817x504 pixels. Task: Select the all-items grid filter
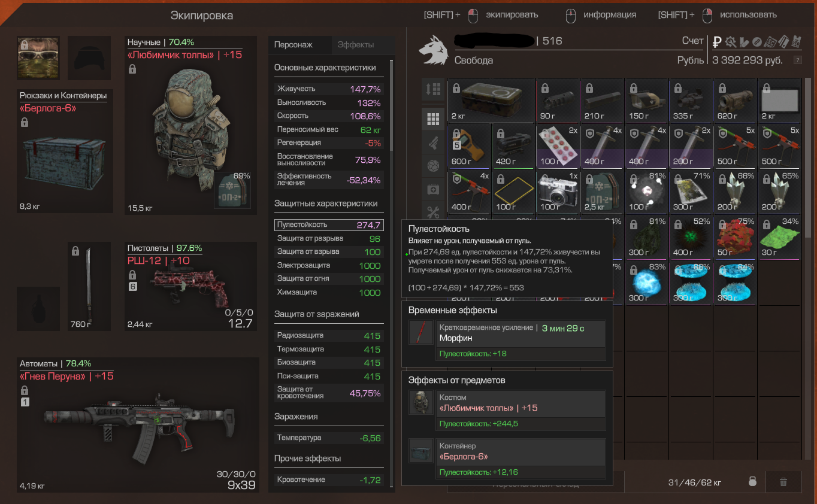433,119
